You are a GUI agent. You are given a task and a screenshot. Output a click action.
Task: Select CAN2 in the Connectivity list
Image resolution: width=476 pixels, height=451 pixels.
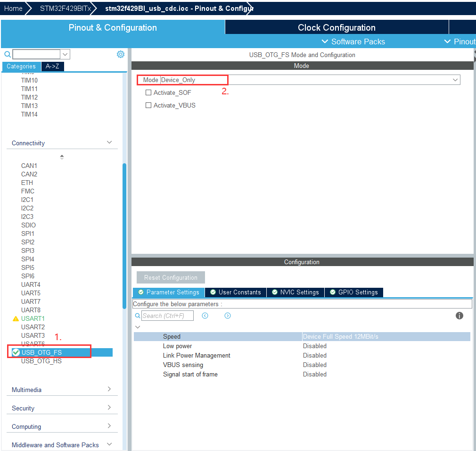click(29, 174)
